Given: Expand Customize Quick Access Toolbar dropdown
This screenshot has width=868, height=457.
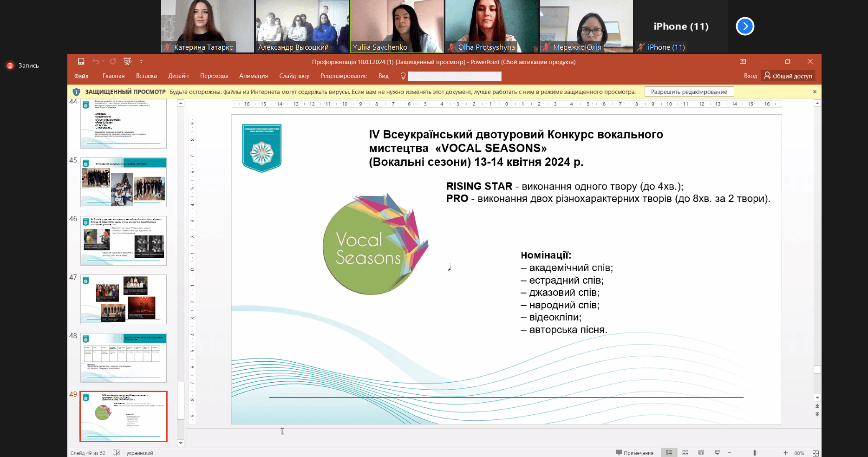Looking at the screenshot, I should [141, 61].
